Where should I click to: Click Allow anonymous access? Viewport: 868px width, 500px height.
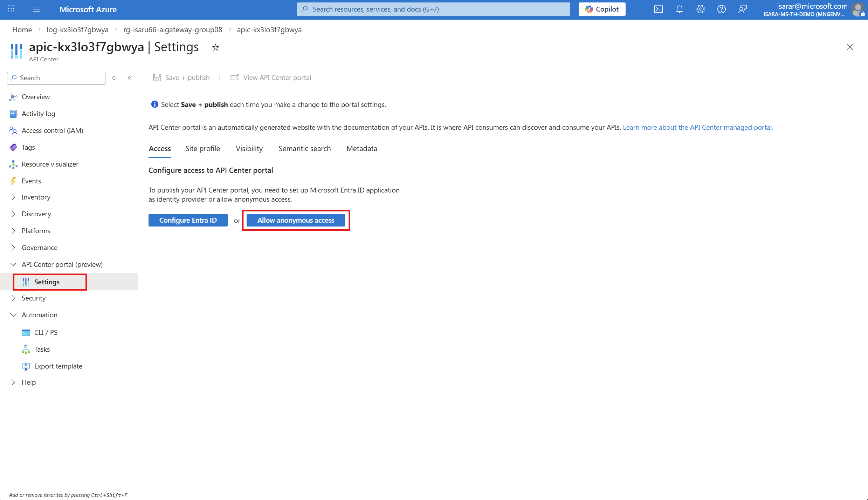(296, 220)
